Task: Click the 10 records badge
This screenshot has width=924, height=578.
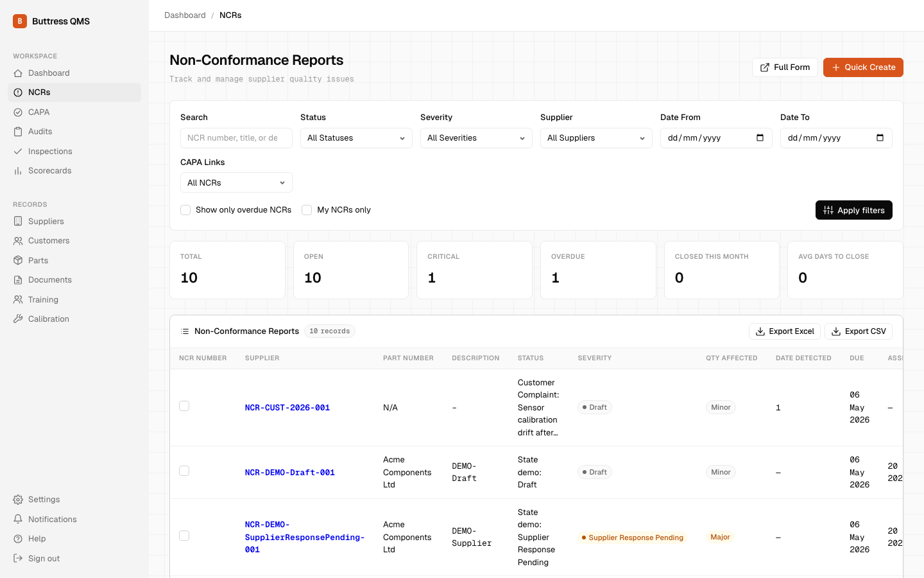Action: point(330,331)
